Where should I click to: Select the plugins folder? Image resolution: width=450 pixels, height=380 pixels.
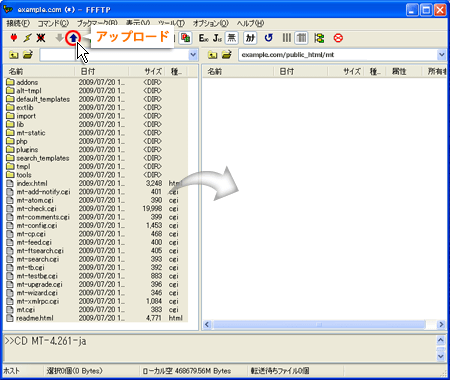[22, 150]
